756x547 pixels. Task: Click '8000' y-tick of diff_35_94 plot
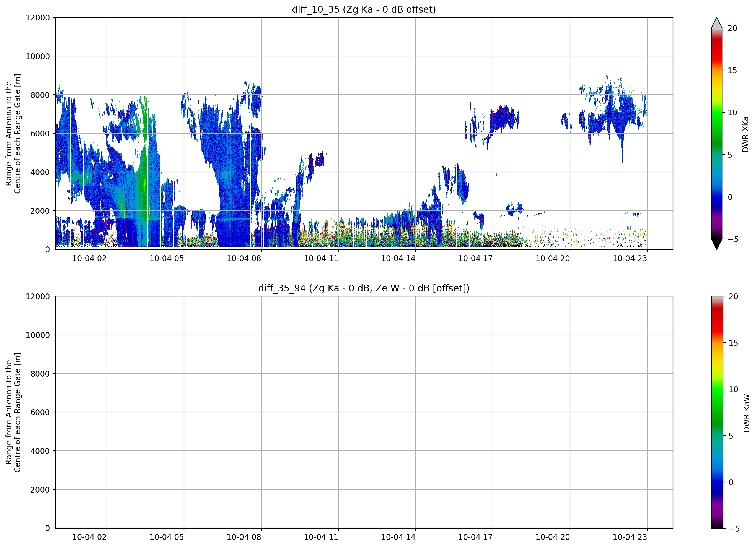pos(40,374)
